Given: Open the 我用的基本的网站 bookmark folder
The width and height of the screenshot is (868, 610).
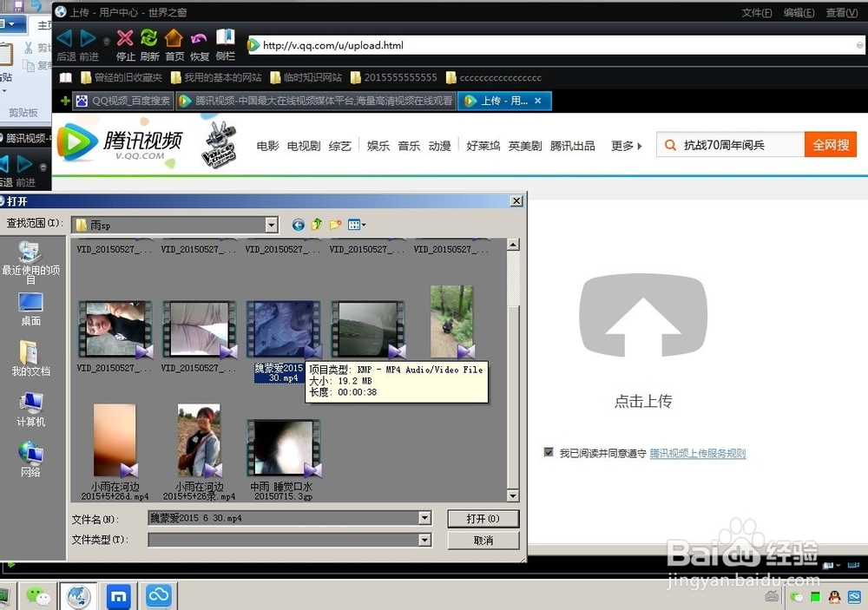Looking at the screenshot, I should tap(216, 77).
